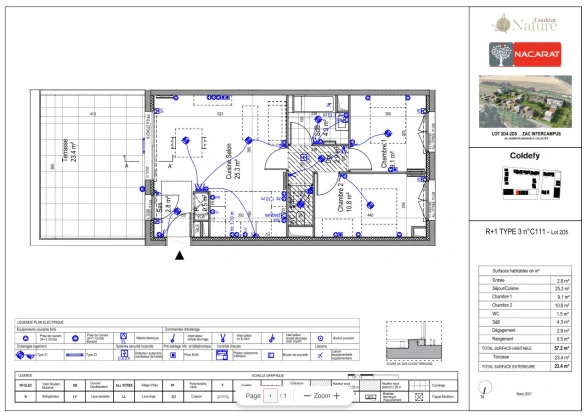This screenshot has height=416, width=587.
Task: Focus the page number input field
Action: [x=270, y=396]
